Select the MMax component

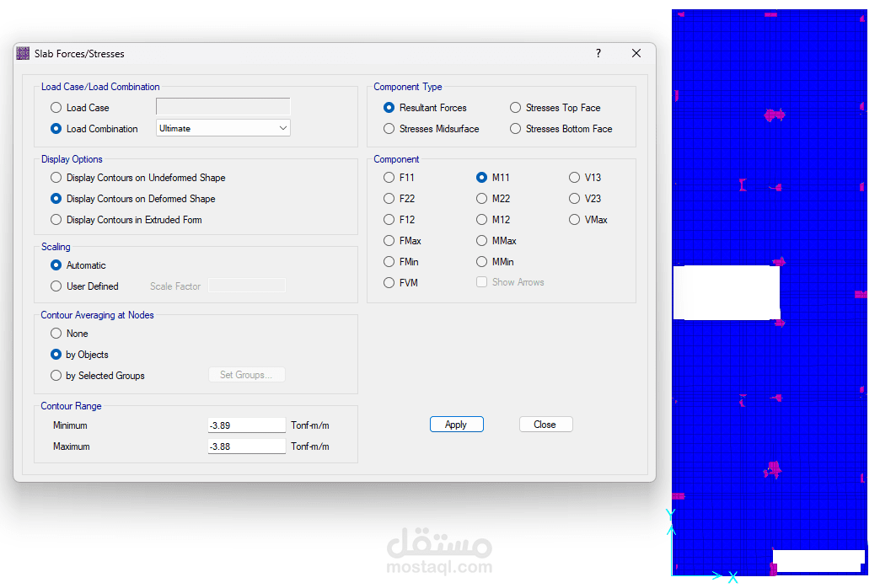tap(481, 241)
